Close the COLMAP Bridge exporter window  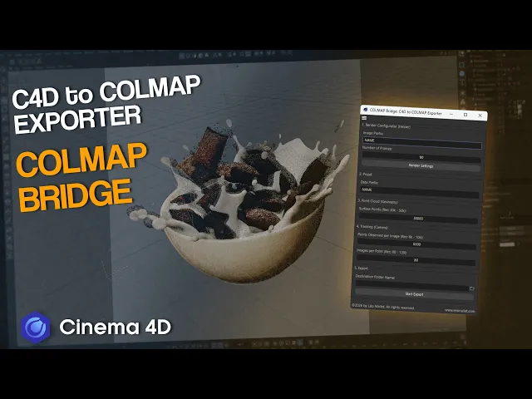click(480, 116)
